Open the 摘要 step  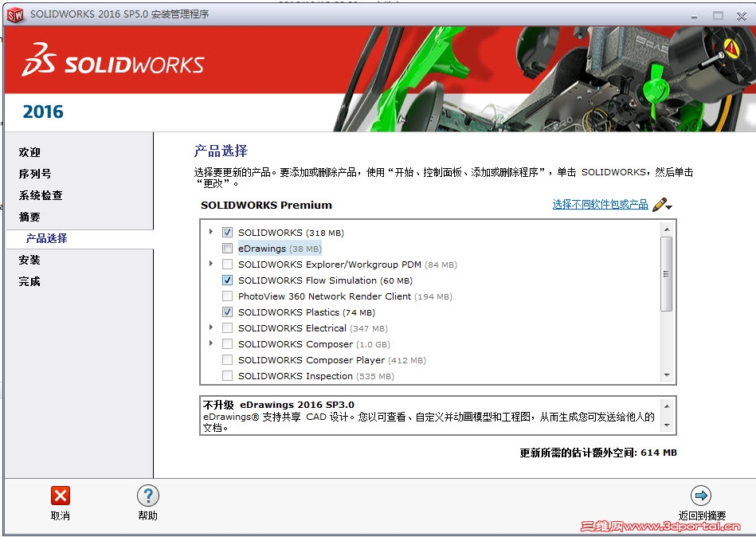click(29, 217)
